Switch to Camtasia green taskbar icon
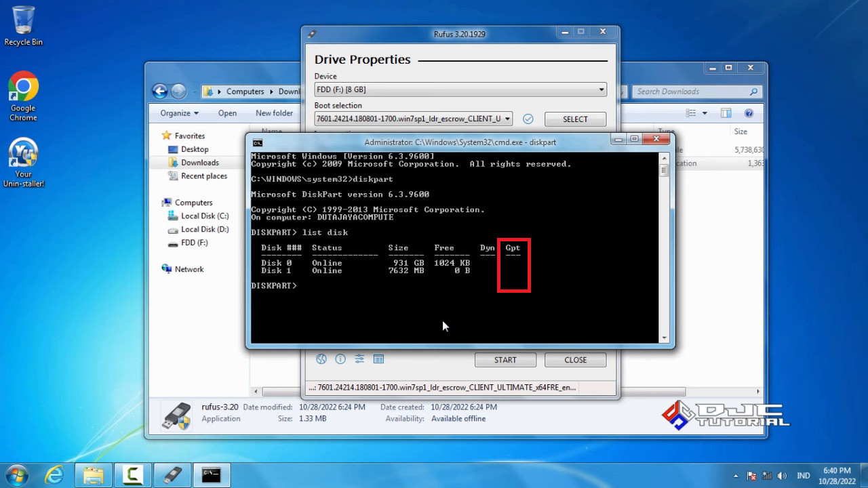 (132, 475)
